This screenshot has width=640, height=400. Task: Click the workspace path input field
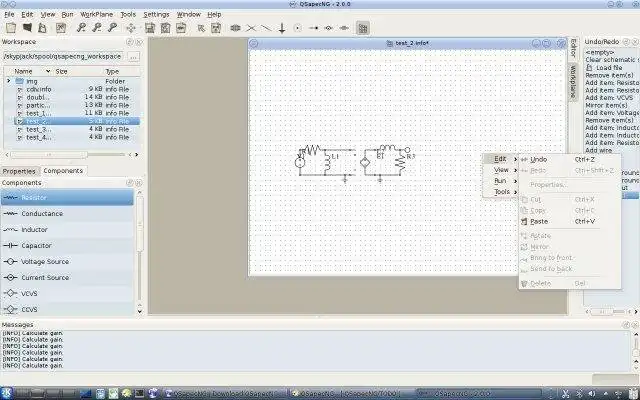(63, 56)
